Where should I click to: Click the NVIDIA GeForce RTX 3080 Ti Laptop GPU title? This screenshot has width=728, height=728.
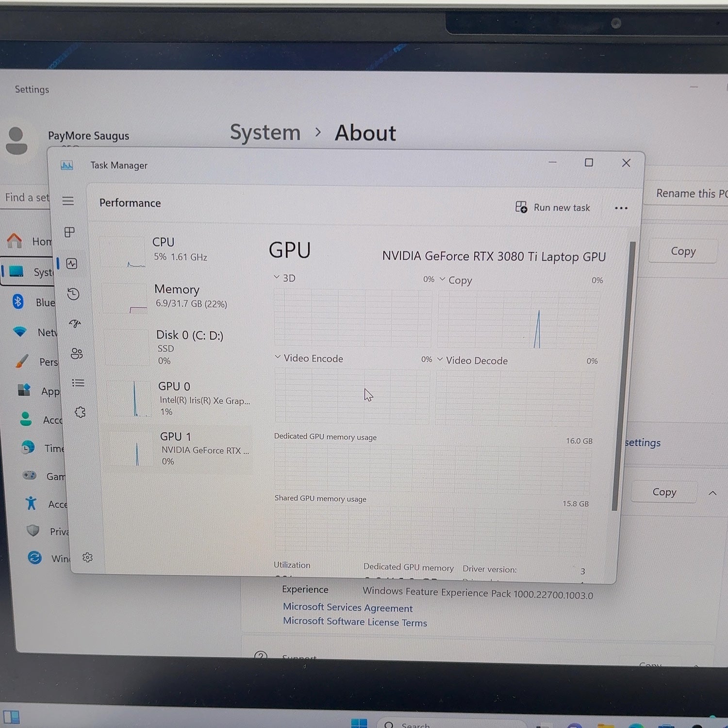[494, 256]
